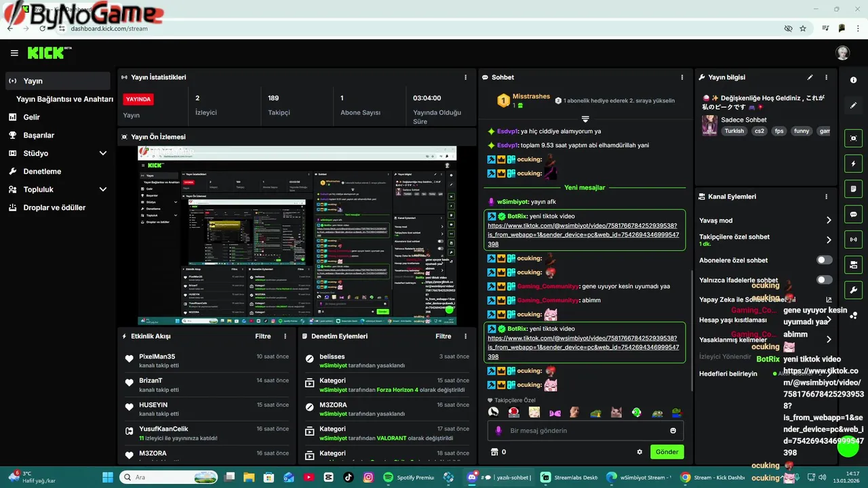Click the Yeni mesajlar divider label
The width and height of the screenshot is (868, 488).
(585, 188)
